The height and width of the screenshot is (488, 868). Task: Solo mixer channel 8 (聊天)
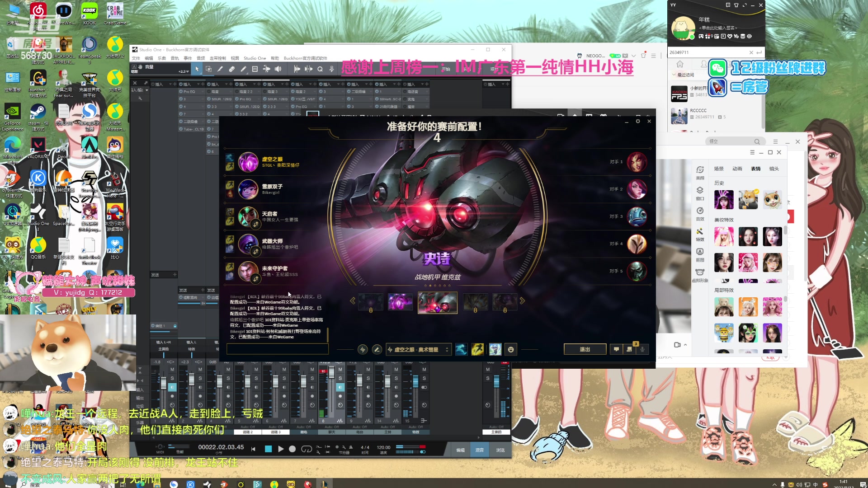tap(340, 378)
